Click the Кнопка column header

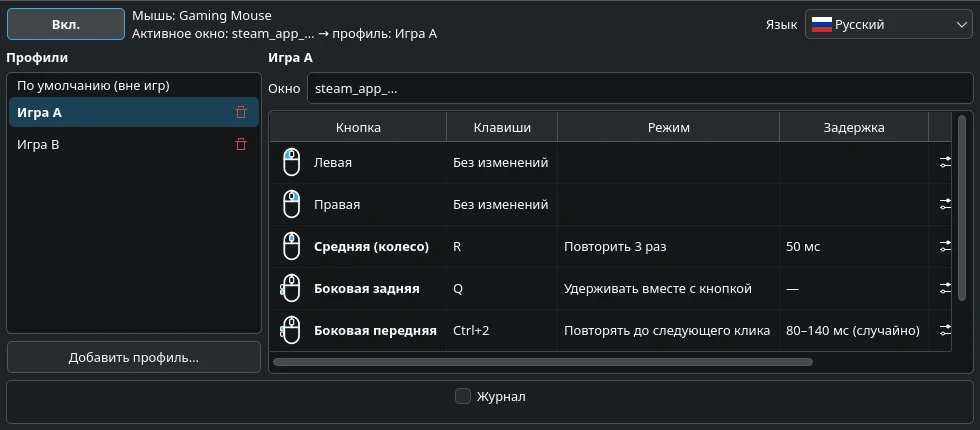pyautogui.click(x=358, y=128)
